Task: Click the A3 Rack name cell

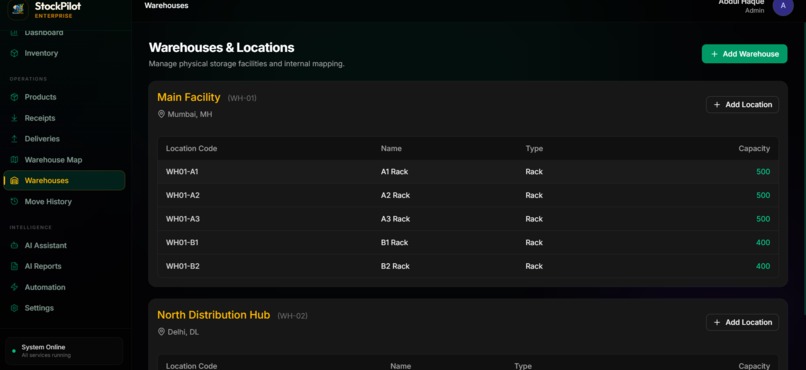Action: coord(395,219)
